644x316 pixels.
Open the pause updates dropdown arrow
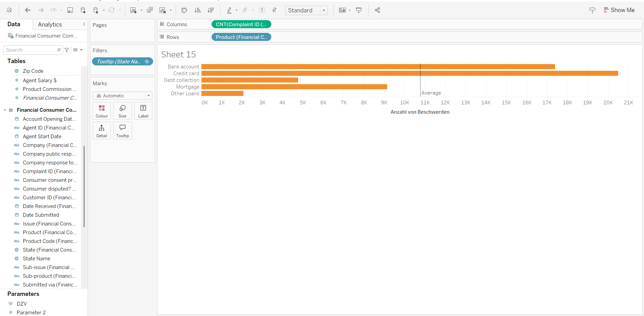pos(104,10)
